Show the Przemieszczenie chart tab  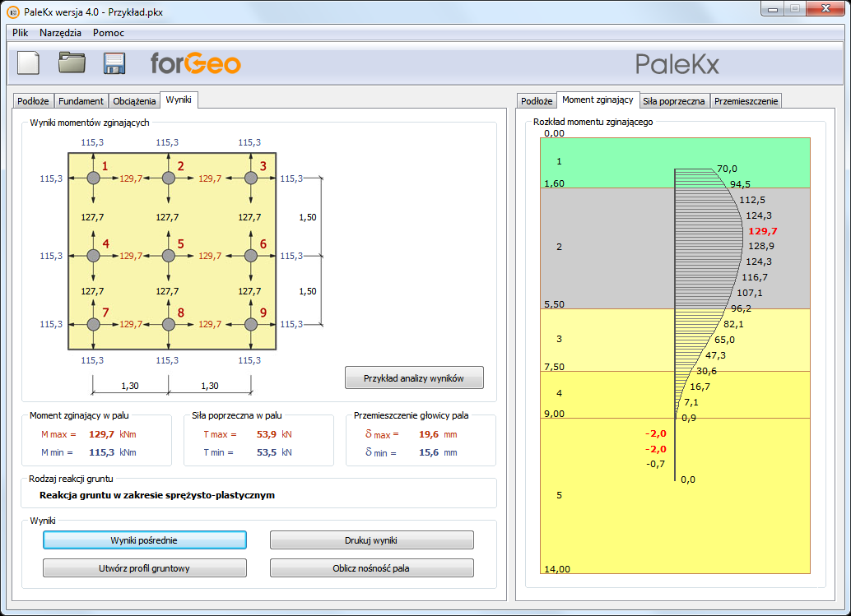pyautogui.click(x=746, y=101)
